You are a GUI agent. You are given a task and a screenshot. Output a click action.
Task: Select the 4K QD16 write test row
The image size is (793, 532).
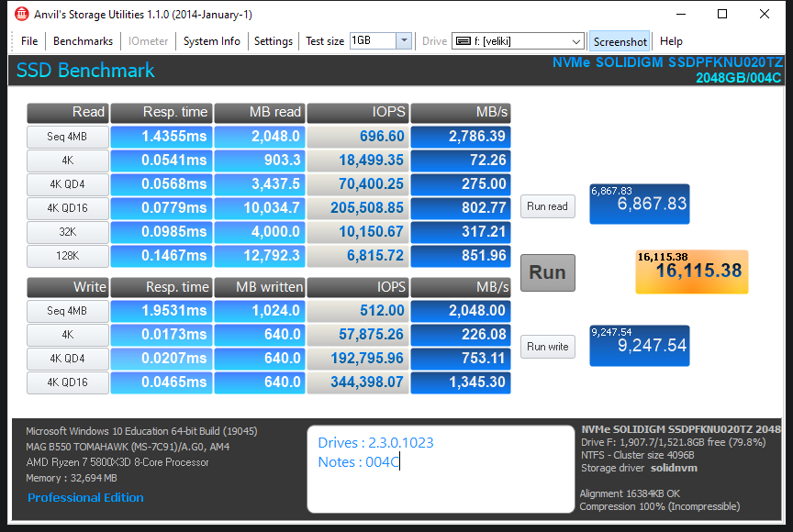(x=67, y=382)
